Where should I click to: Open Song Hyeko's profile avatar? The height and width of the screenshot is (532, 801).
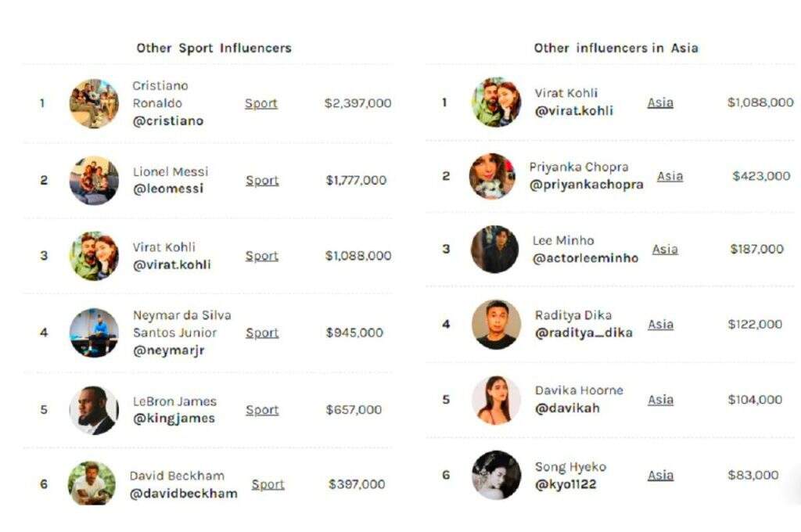[x=496, y=475]
